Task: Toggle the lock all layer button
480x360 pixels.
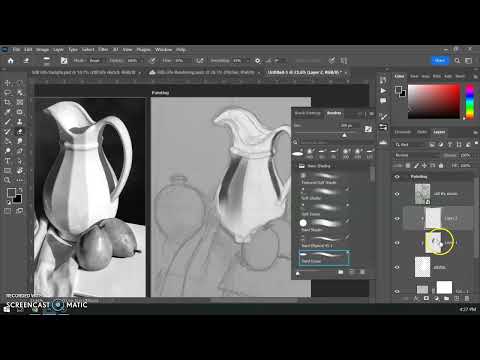Action: (441, 165)
